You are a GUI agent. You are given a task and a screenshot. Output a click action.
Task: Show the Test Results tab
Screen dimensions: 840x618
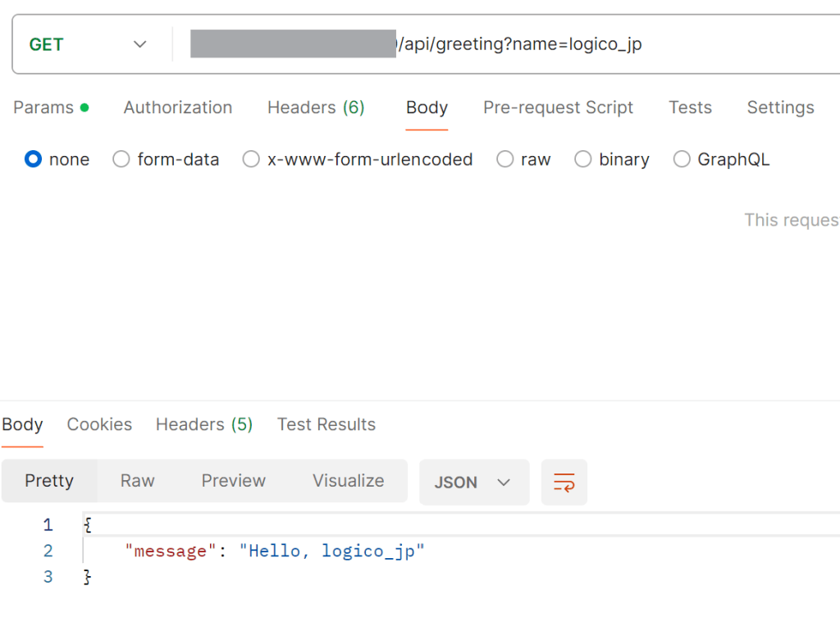coord(326,424)
